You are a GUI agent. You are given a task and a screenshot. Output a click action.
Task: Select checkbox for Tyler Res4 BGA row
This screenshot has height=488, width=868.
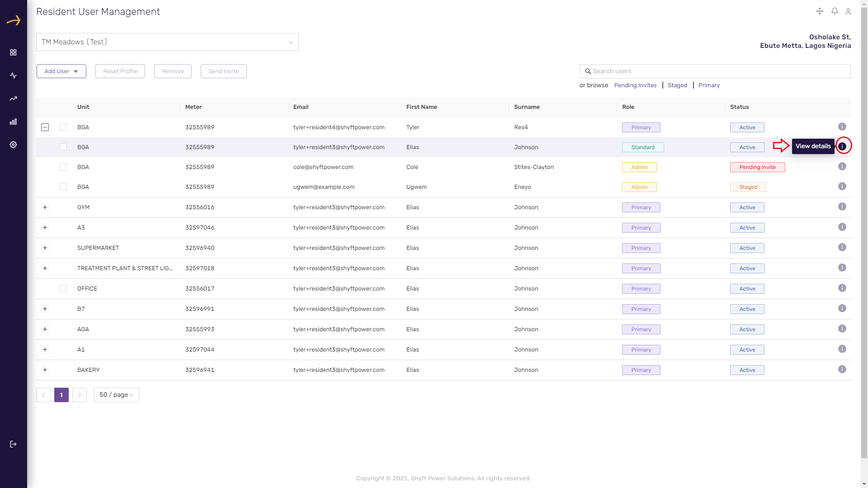point(63,127)
